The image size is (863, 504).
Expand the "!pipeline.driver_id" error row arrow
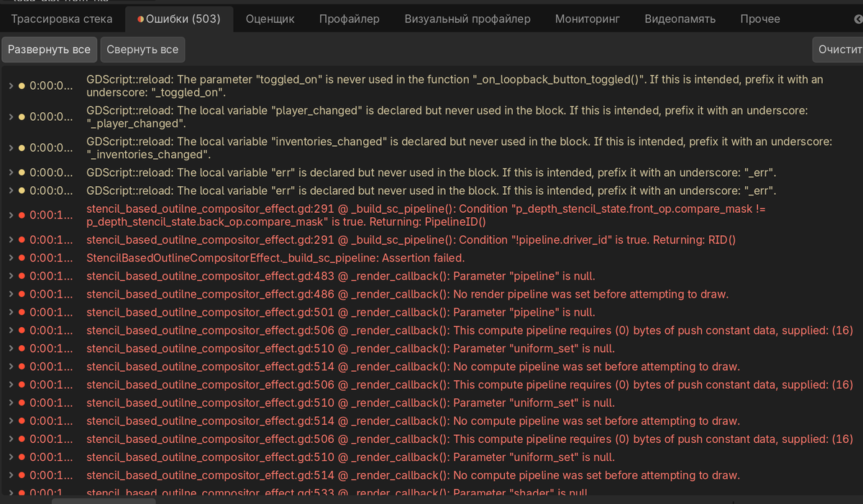pyautogui.click(x=10, y=239)
